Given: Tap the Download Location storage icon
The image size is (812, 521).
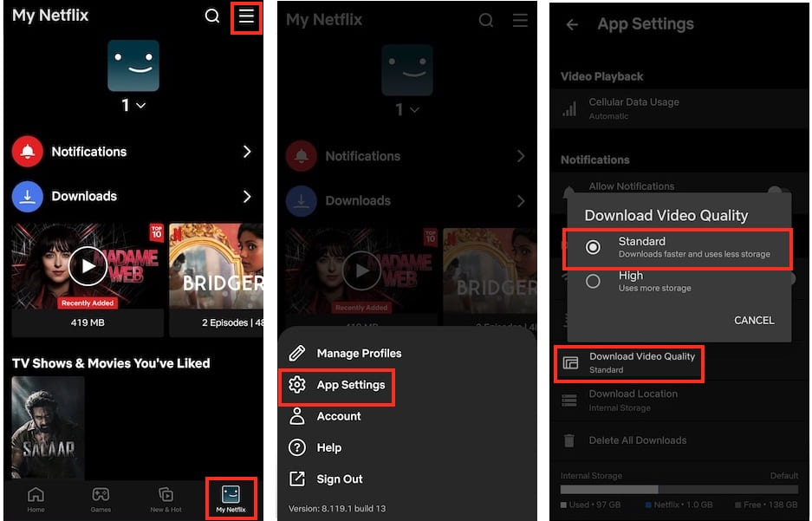Looking at the screenshot, I should pyautogui.click(x=569, y=401).
